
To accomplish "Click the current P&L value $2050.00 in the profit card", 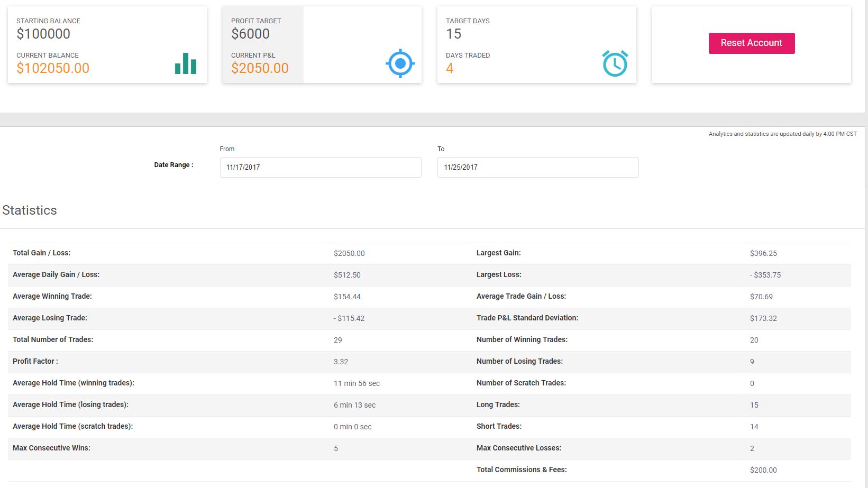I will [x=260, y=68].
